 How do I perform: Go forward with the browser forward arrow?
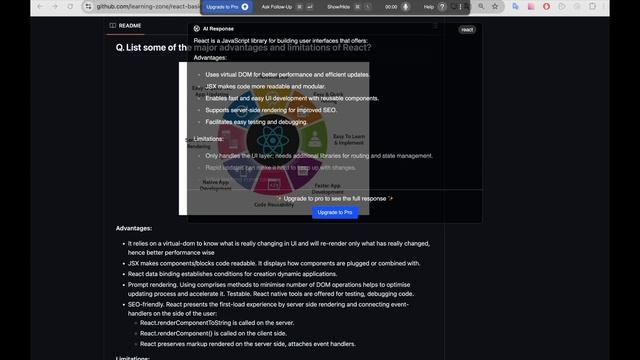pyautogui.click(x=55, y=7)
